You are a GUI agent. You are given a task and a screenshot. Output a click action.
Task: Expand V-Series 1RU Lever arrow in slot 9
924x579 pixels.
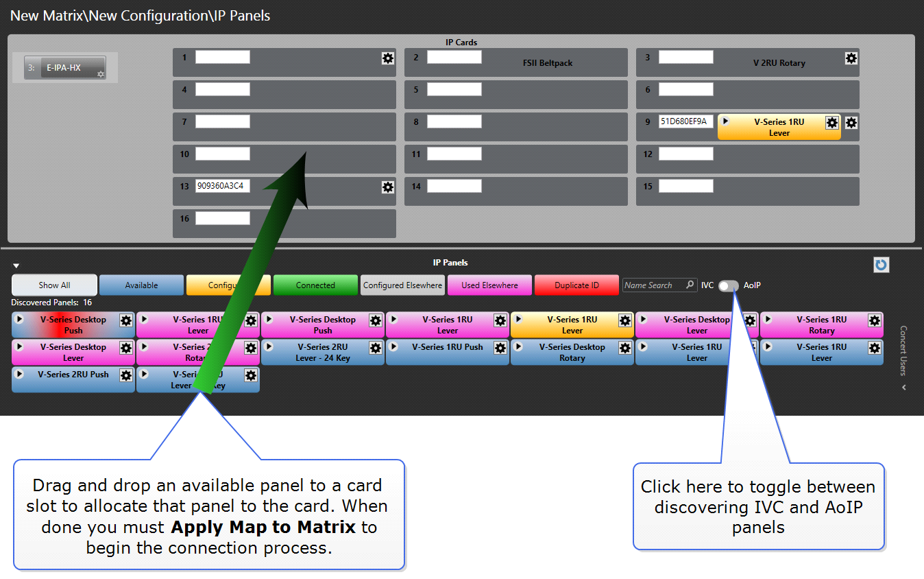coord(726,121)
